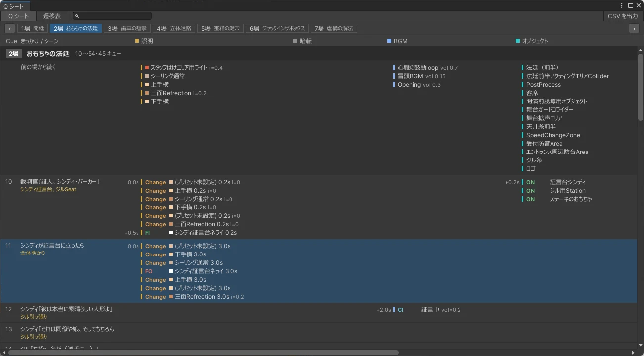Viewport: 644px width, 356px height.
Task: Switch to the 遷移表 tab
Action: point(52,16)
